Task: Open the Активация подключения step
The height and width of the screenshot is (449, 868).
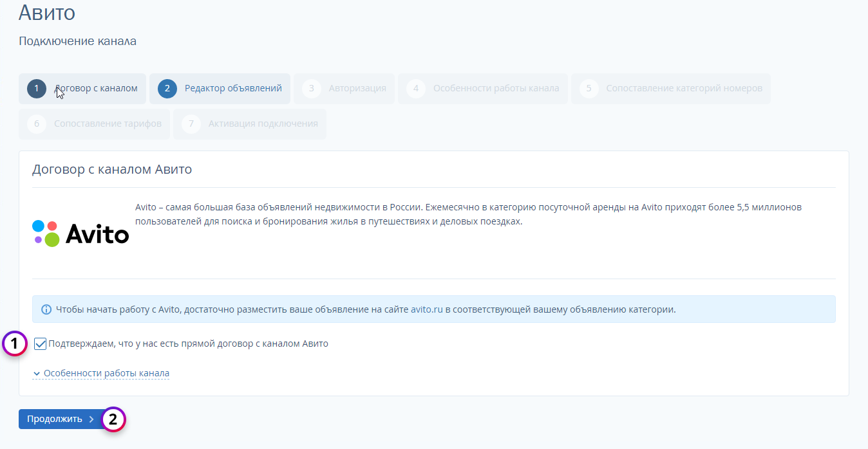Action: [263, 124]
